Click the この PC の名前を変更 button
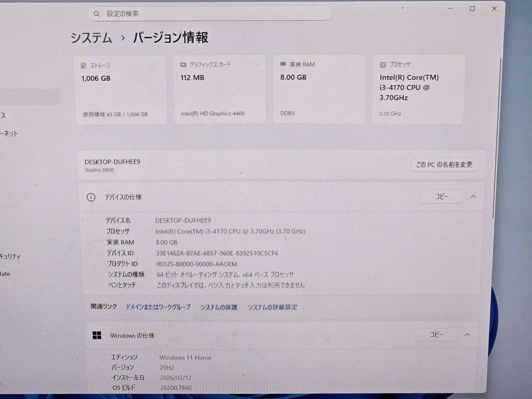The image size is (532, 399). [444, 165]
